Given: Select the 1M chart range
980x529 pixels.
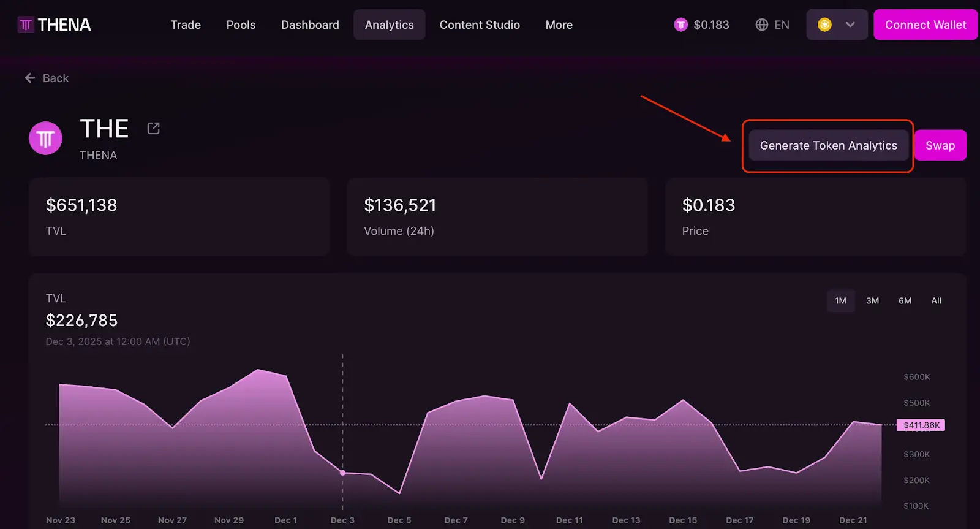Looking at the screenshot, I should [x=840, y=301].
